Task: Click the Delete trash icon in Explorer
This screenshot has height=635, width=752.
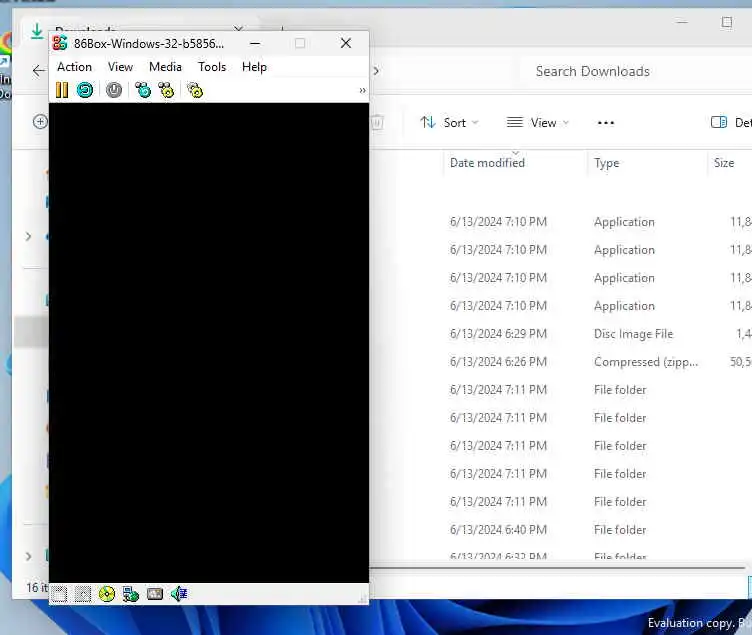Action: pos(377,123)
